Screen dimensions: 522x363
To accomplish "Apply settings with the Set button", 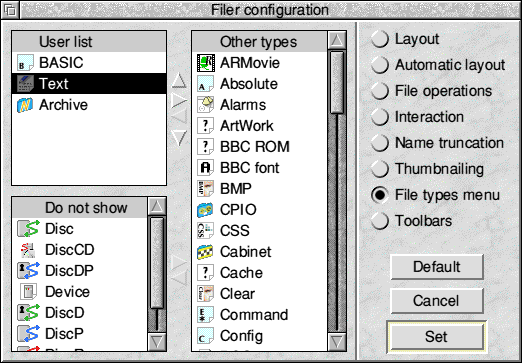I will pyautogui.click(x=437, y=337).
